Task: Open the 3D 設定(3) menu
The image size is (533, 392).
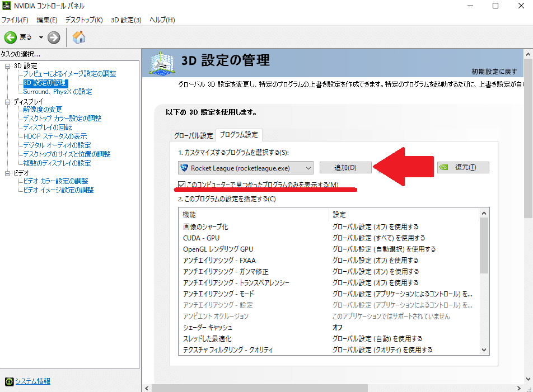Action: click(126, 20)
